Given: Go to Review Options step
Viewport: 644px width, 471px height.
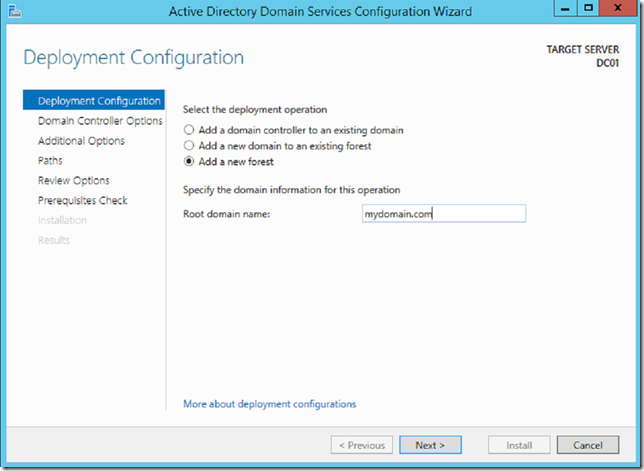Looking at the screenshot, I should tap(74, 181).
